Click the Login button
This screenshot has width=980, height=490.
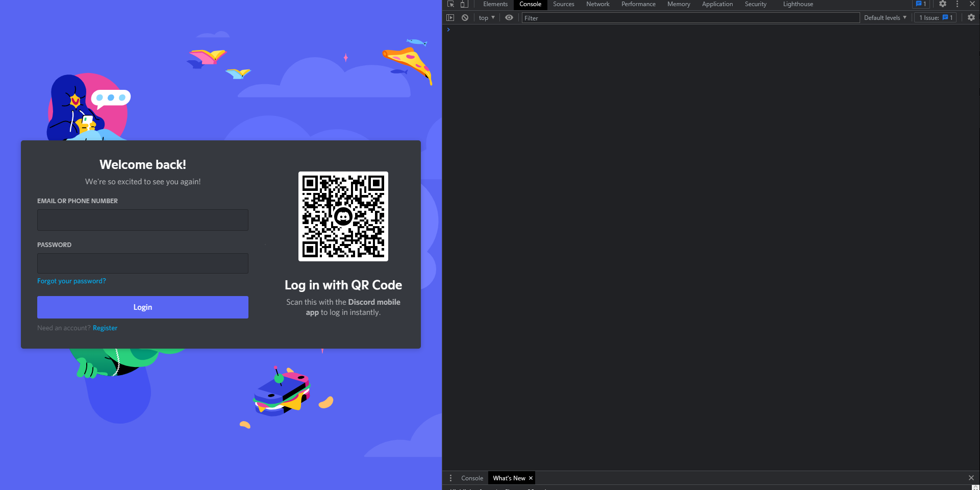click(143, 307)
